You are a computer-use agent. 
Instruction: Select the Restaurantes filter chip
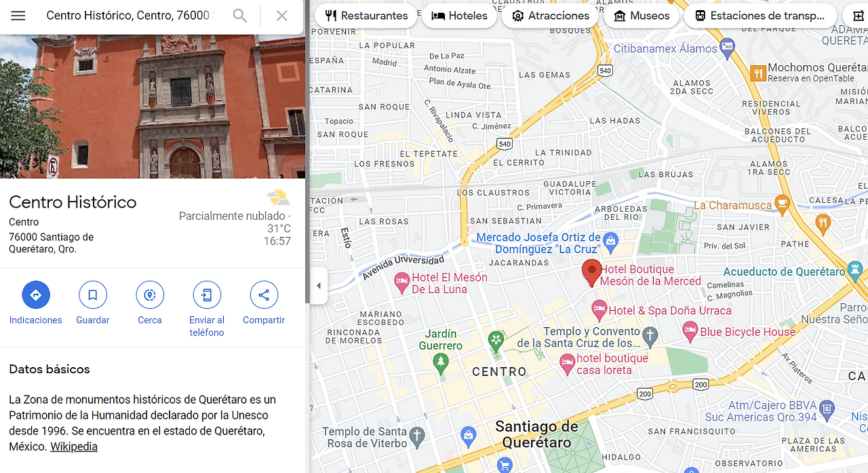[366, 16]
